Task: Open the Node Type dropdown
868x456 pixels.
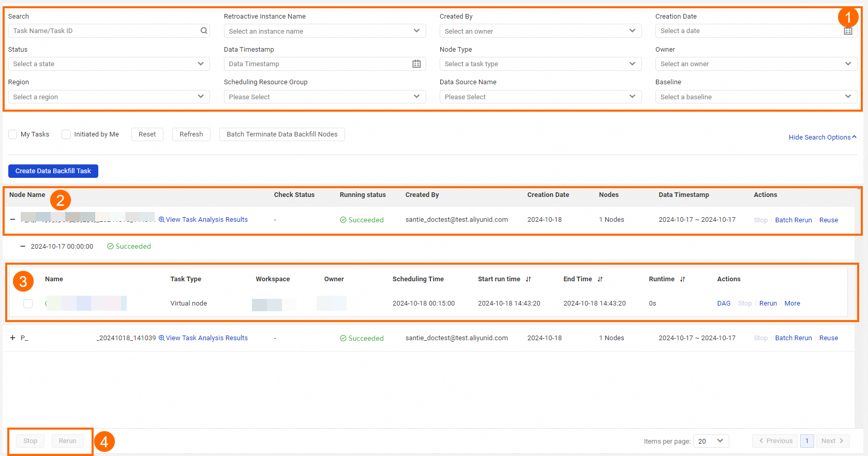Action: click(x=541, y=64)
